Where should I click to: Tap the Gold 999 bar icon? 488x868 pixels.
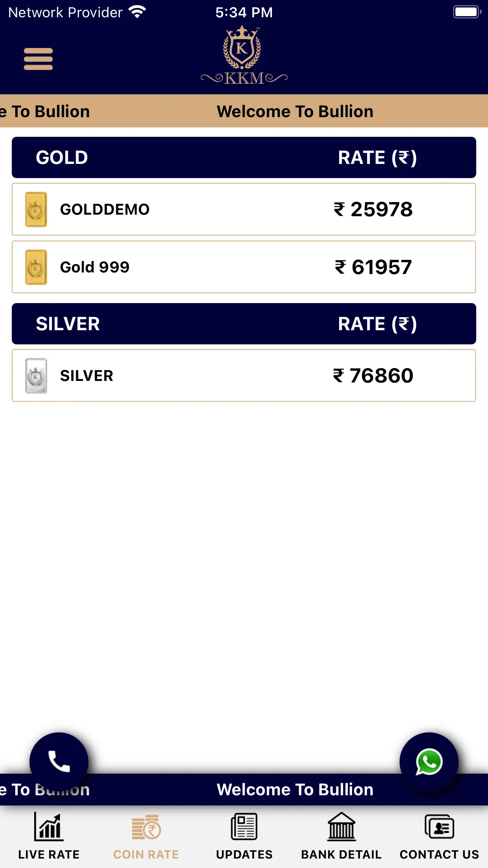tap(36, 267)
